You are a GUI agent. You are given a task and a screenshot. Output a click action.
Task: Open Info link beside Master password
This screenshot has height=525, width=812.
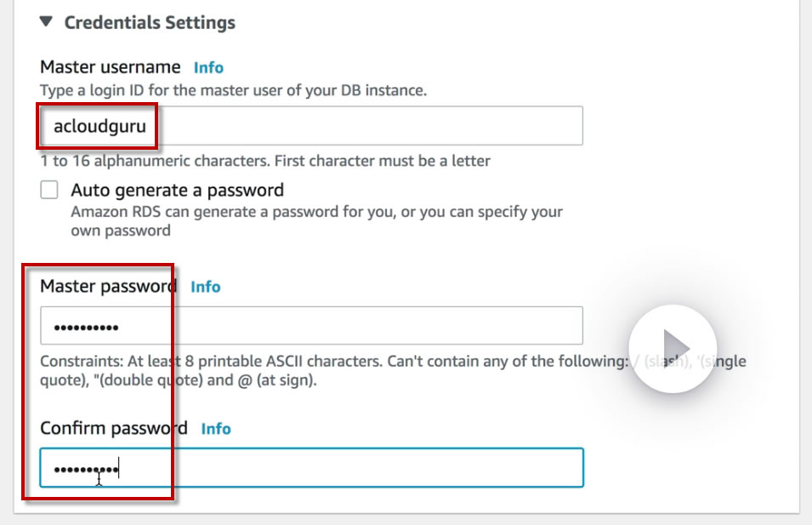point(205,287)
